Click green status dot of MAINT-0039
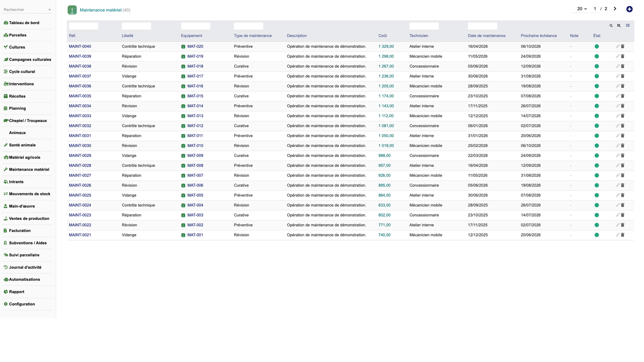This screenshot has width=644, height=362. coord(596,57)
